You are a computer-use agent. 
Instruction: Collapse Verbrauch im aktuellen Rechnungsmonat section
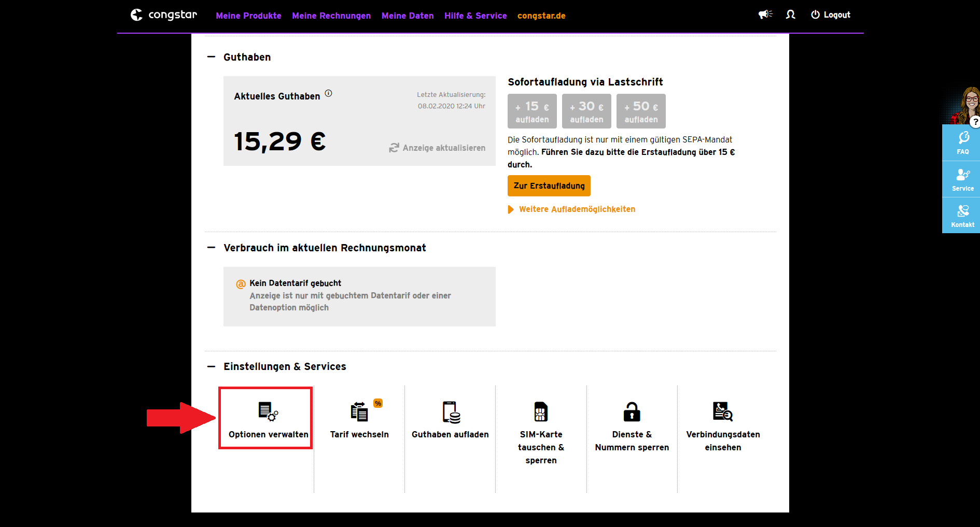click(211, 248)
